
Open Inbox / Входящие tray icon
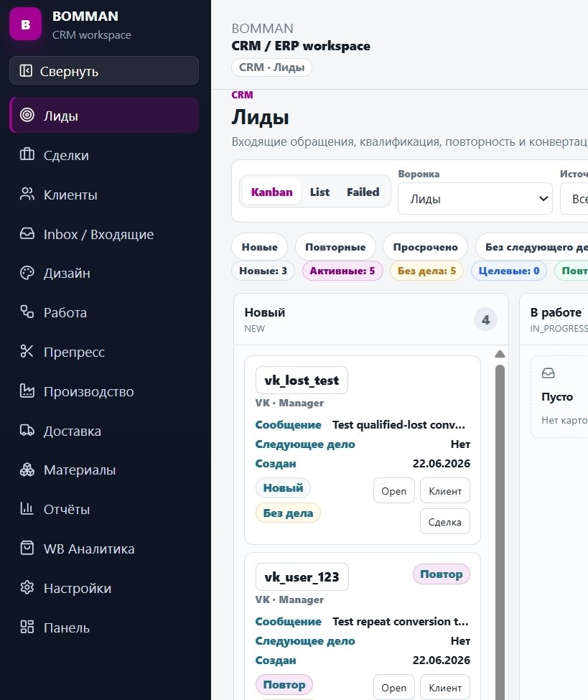pos(27,233)
